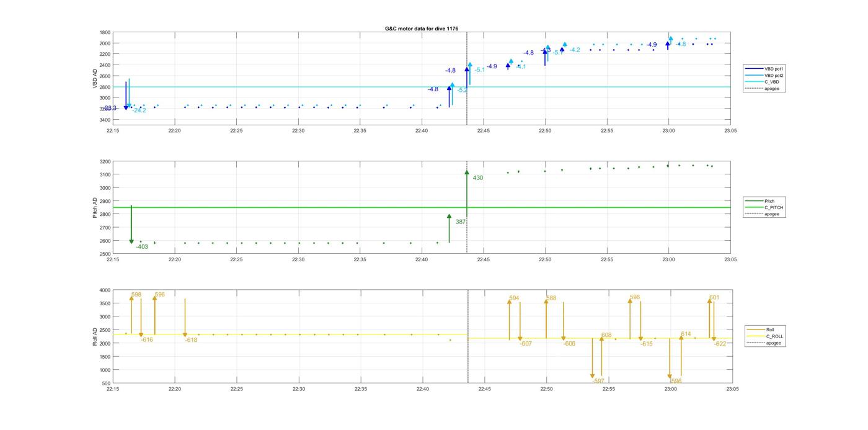
Task: Click the 2500 tick on the Pitch axis
Action: [x=105, y=254]
